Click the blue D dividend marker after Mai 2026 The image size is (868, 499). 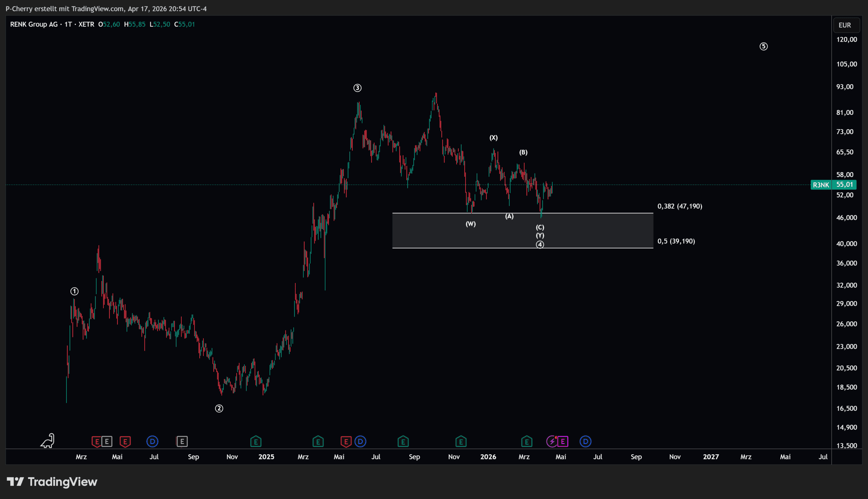click(585, 441)
